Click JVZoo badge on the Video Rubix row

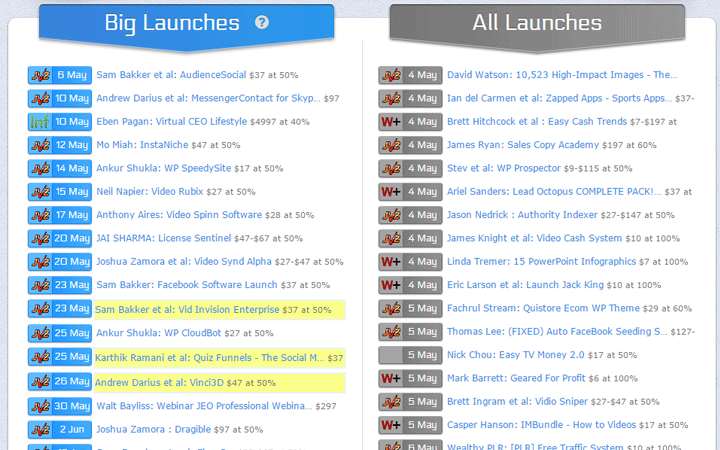40,192
